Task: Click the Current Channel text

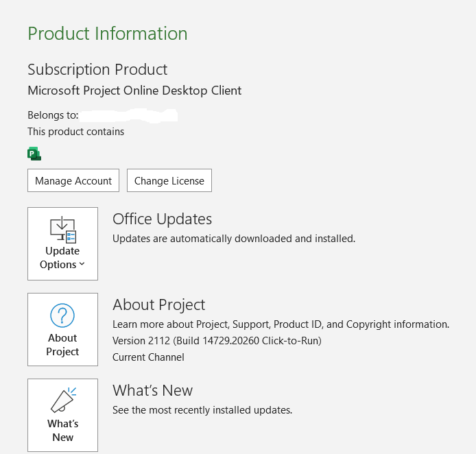Action: [148, 357]
